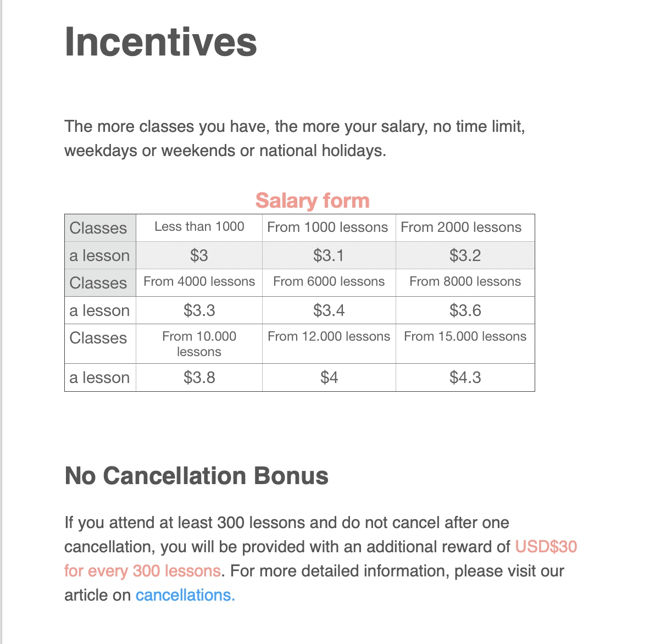The image size is (655, 644).
Task: Click the From 10.000 lessons cell
Action: point(199,344)
